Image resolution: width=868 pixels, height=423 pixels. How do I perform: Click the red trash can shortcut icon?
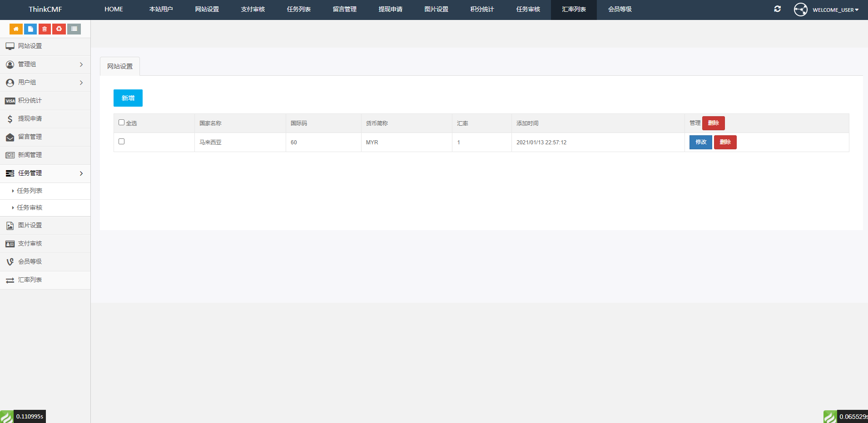click(x=45, y=29)
